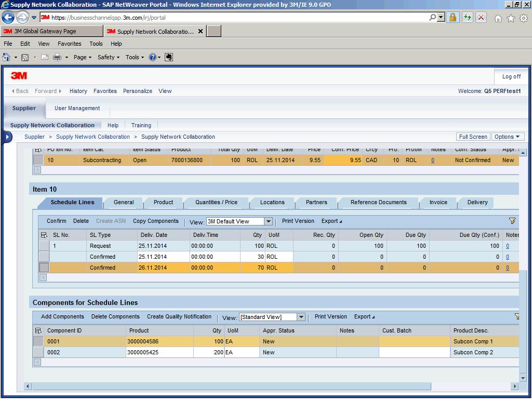Click the Log off button
Viewport: 532px width, 399px height.
(x=511, y=76)
